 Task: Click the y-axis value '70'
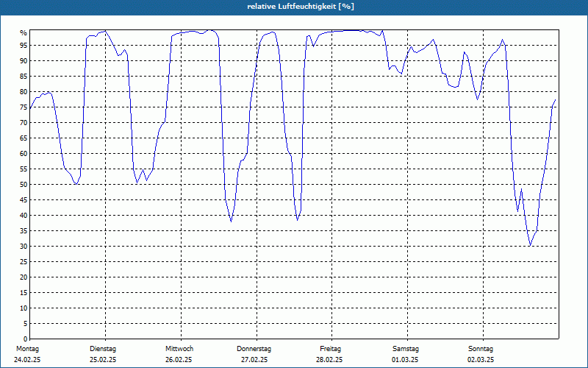(x=24, y=123)
